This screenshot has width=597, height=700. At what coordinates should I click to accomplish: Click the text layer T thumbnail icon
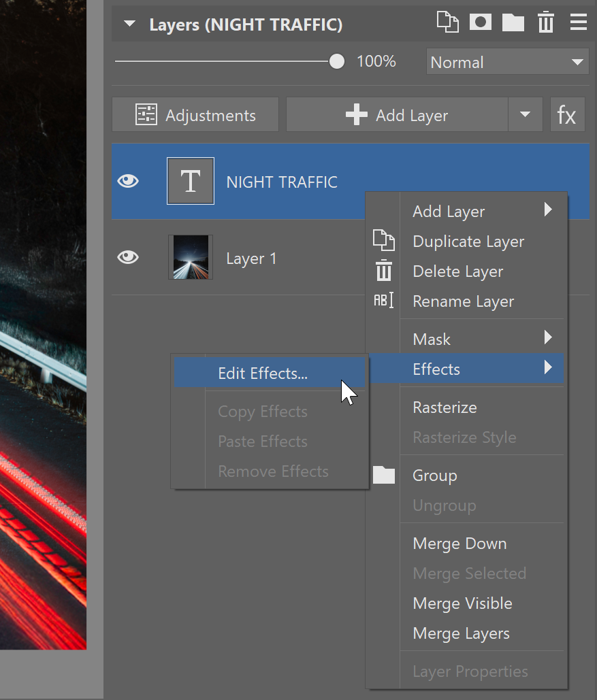point(191,182)
